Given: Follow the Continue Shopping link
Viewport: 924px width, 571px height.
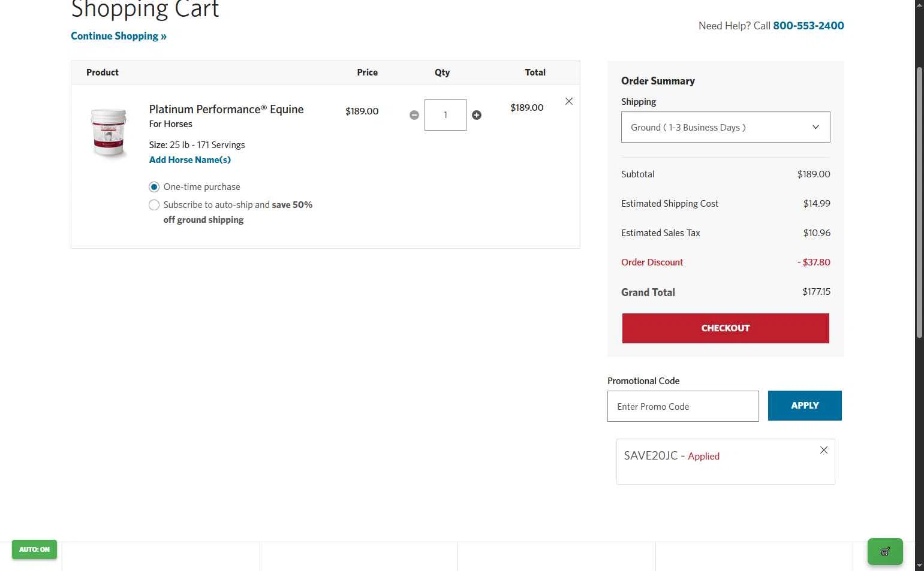Looking at the screenshot, I should click(x=119, y=36).
